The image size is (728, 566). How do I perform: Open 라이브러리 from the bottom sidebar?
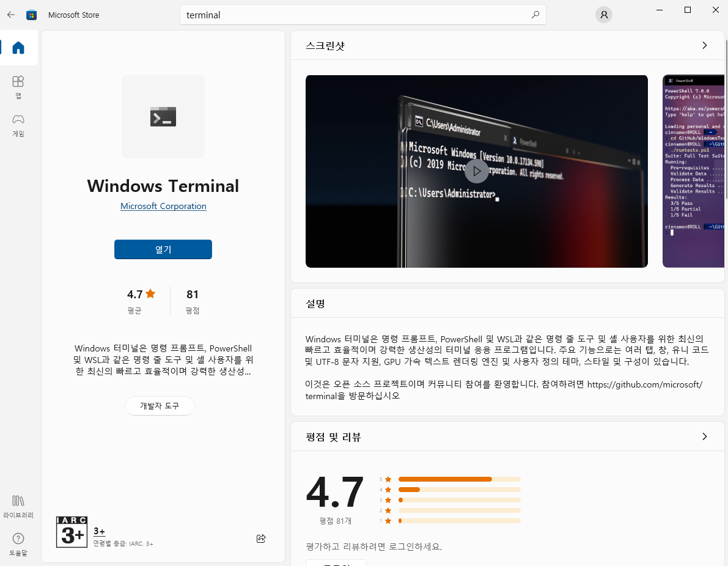tap(18, 506)
